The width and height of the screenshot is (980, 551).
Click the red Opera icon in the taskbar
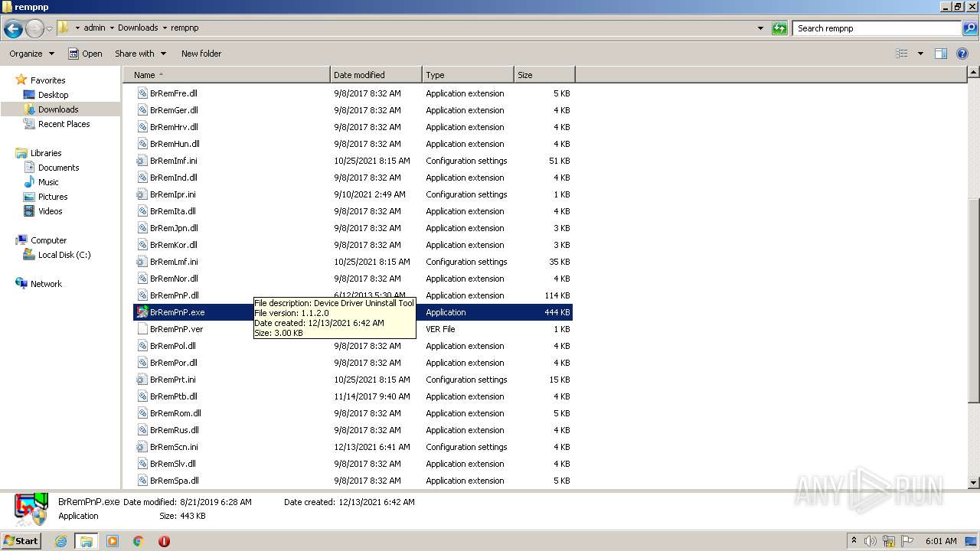(x=164, y=541)
